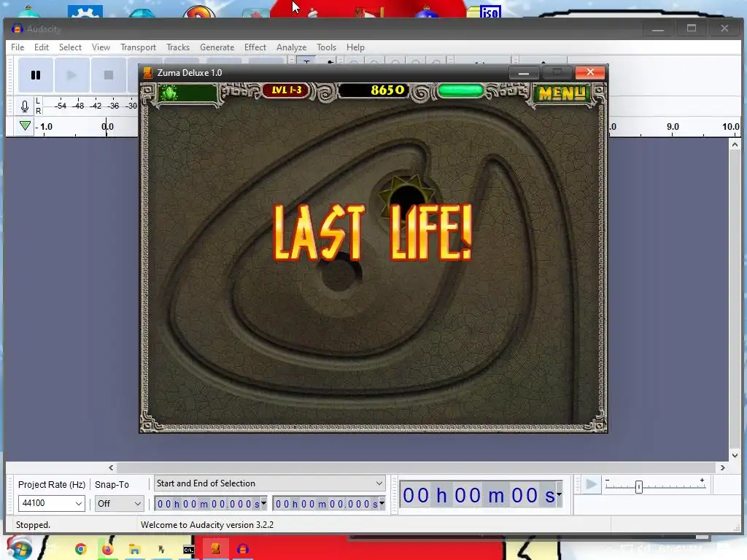Viewport: 747px width, 560px height.
Task: Switch to Zuma Deluxe taskbar icon
Action: [216, 550]
